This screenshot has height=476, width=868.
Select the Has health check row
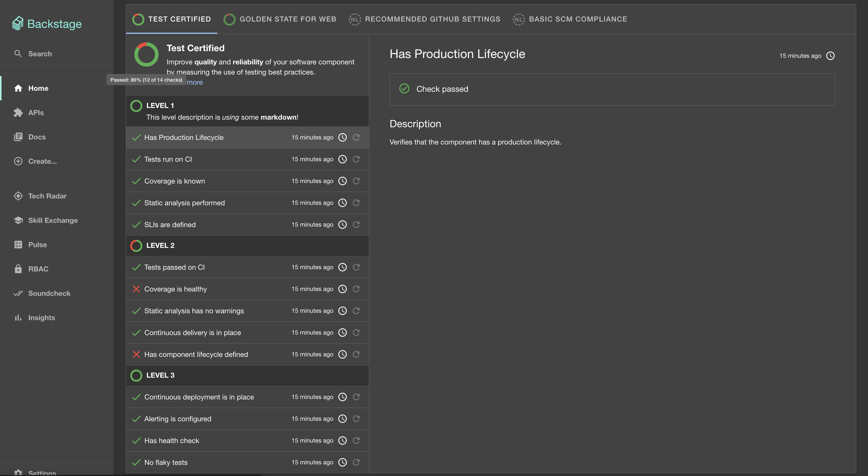247,440
